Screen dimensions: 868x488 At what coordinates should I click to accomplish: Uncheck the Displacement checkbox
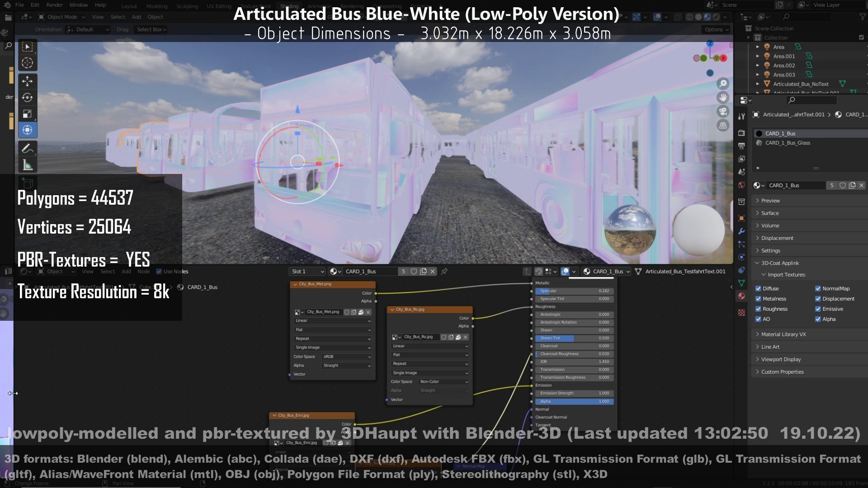click(818, 299)
